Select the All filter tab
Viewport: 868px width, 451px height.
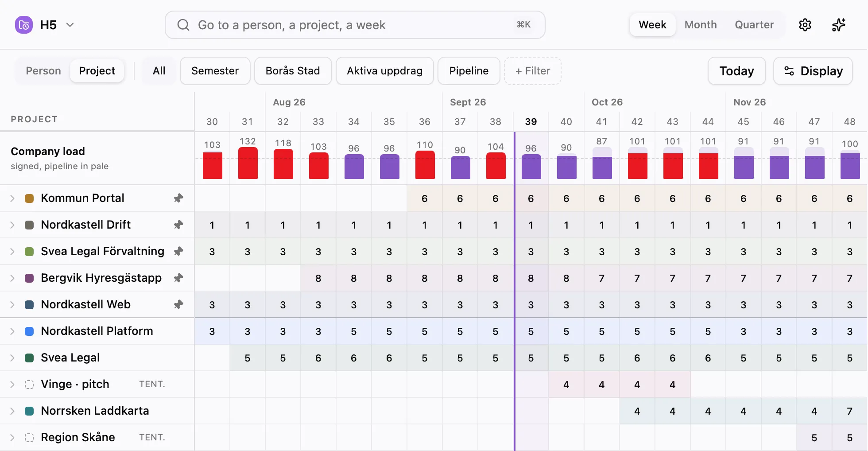(x=159, y=71)
